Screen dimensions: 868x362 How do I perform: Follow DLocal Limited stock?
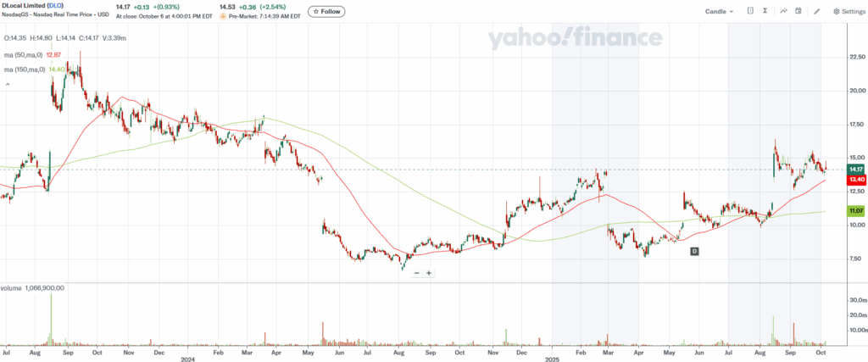326,11
